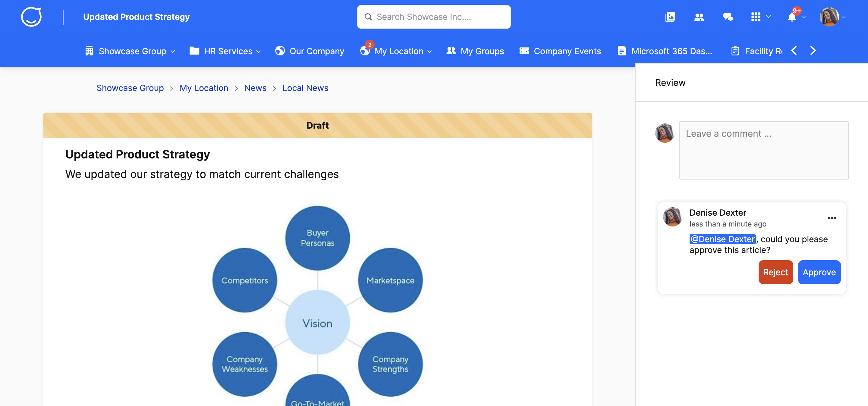The image size is (868, 406).
Task: Click the product strategy Vision diagram
Action: (317, 306)
